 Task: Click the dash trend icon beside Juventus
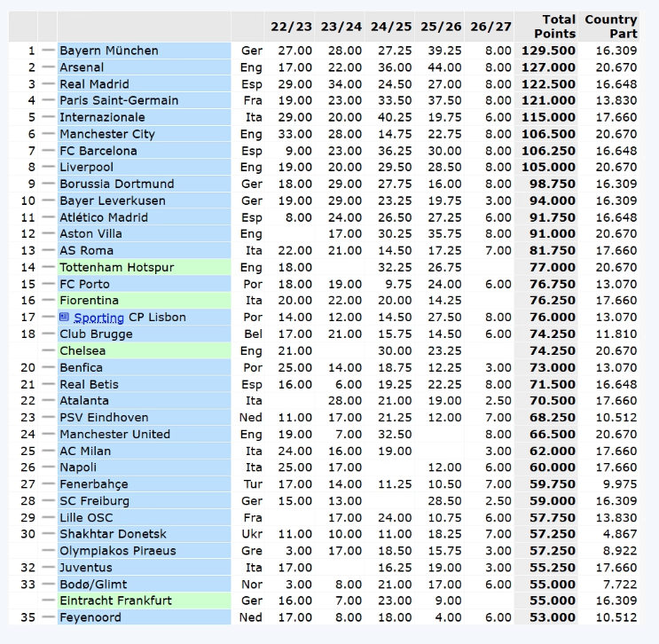click(x=48, y=568)
